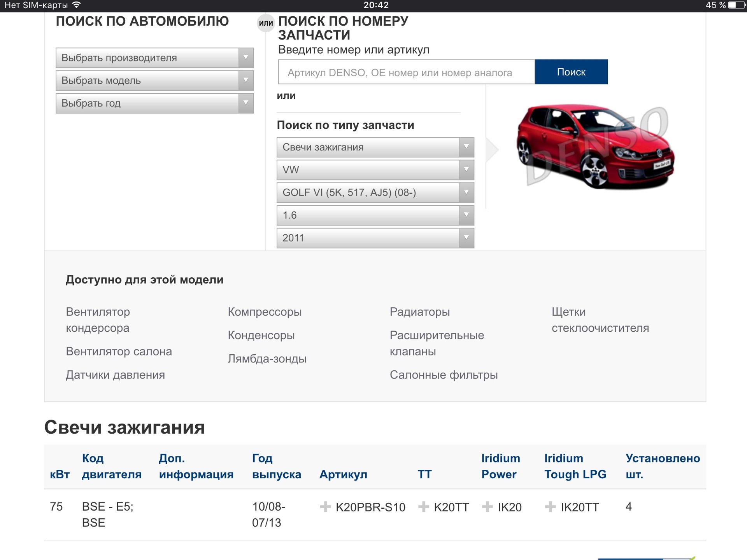Open the Выбрать производителя dropdown

click(154, 58)
